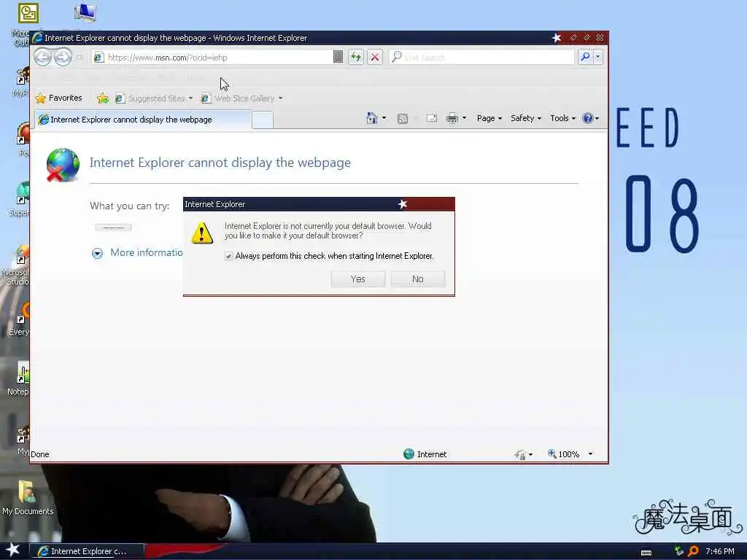
Task: Select the computer monitor desktop icon
Action: (x=86, y=13)
